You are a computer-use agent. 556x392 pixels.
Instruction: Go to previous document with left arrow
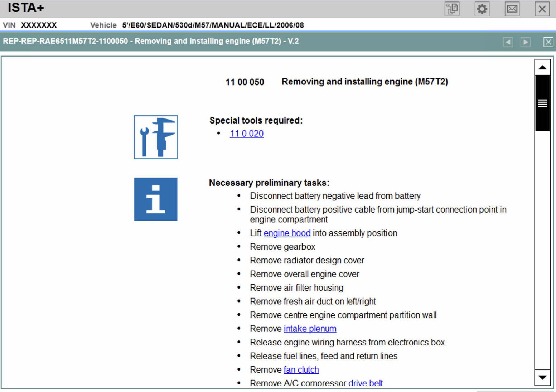(x=508, y=42)
